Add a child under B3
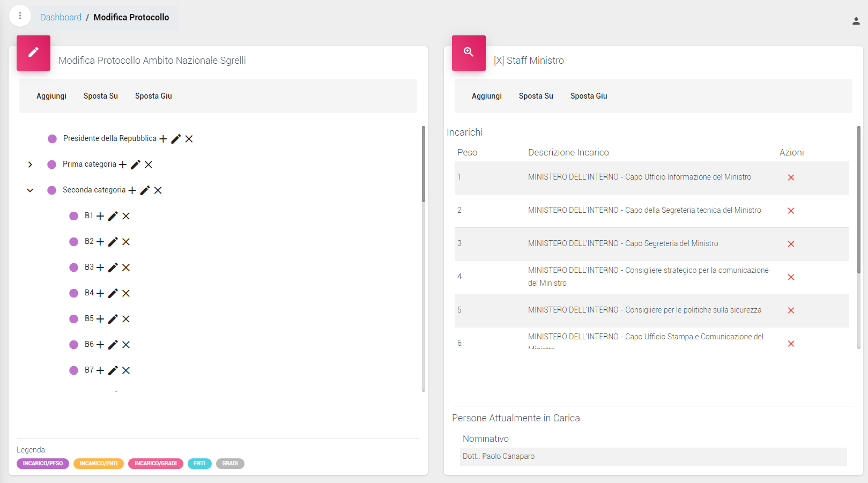 pyautogui.click(x=100, y=267)
